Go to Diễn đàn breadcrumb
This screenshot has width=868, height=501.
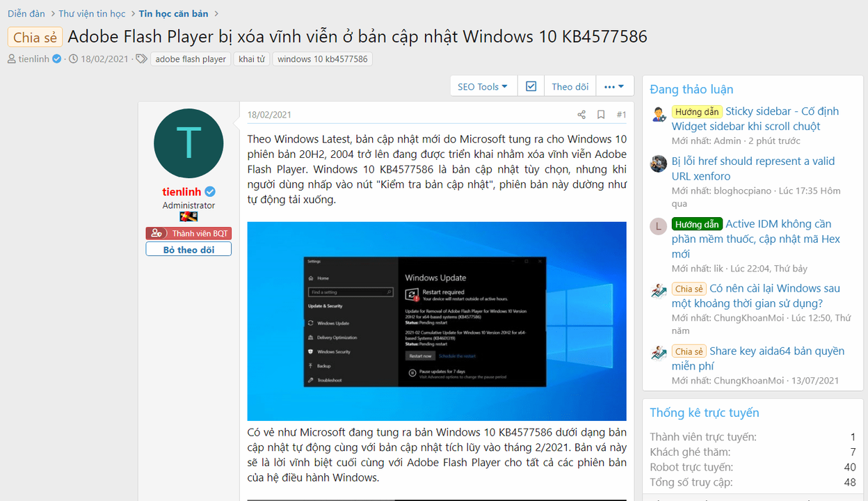pyautogui.click(x=26, y=13)
